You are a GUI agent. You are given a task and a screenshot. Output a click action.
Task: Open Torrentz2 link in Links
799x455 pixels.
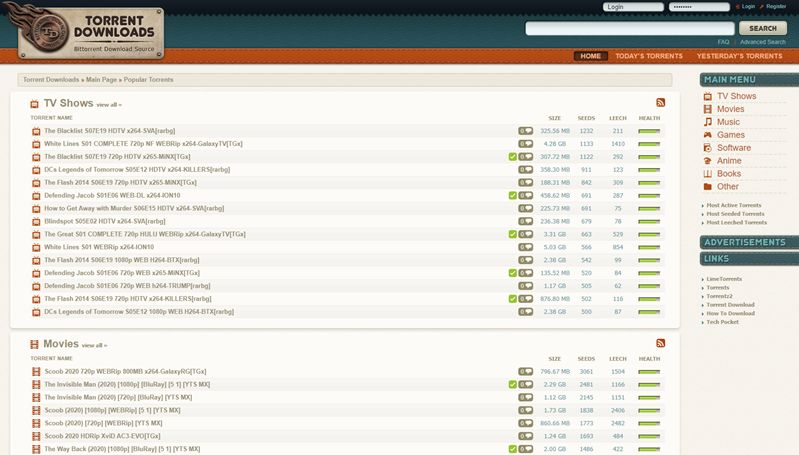pos(719,296)
